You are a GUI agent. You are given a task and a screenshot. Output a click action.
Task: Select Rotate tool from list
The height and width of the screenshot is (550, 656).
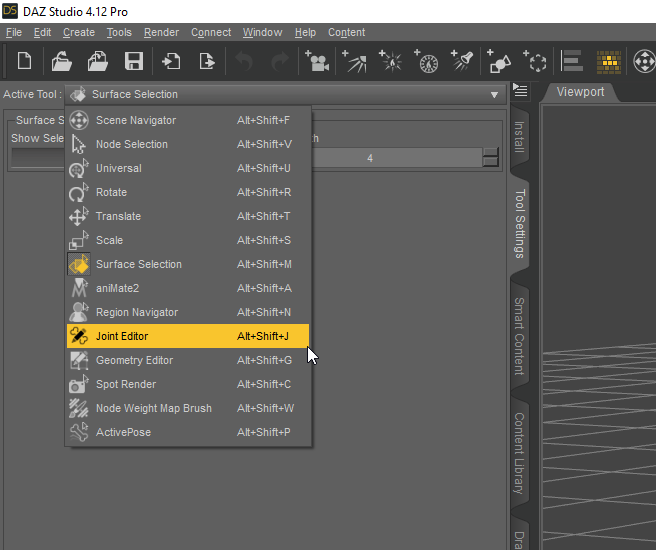pos(188,192)
